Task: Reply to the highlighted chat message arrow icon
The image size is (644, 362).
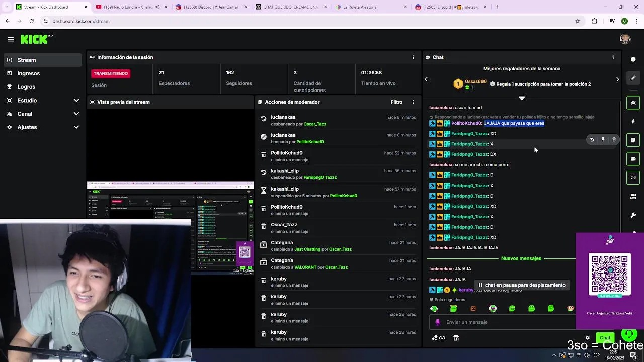Action: (592, 140)
